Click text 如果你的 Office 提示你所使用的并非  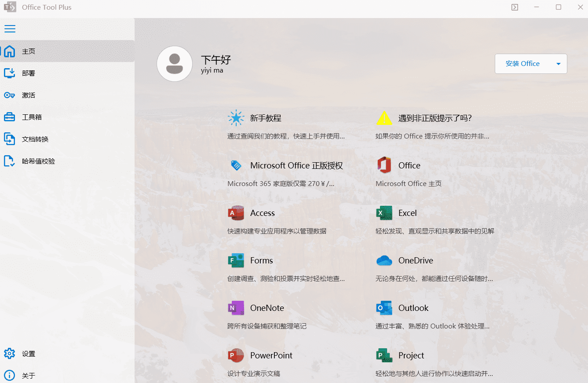coord(432,136)
